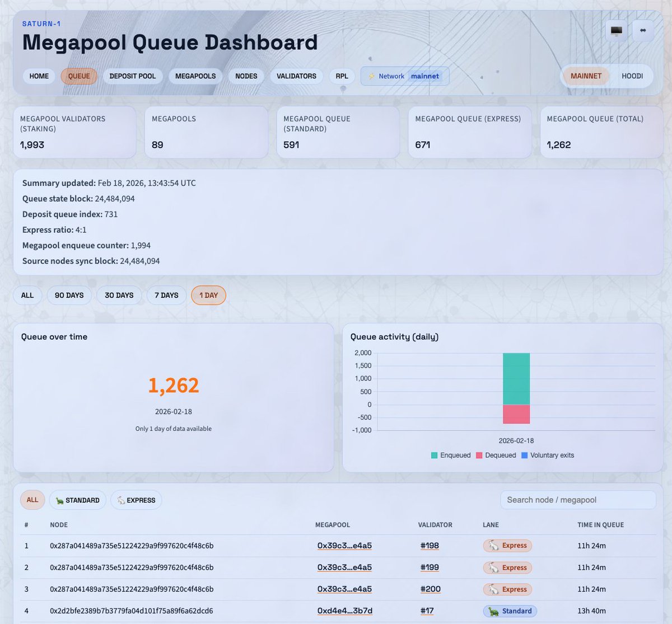Click the horizontal arrows width icon
Screen dimensions: 672x624
click(643, 31)
